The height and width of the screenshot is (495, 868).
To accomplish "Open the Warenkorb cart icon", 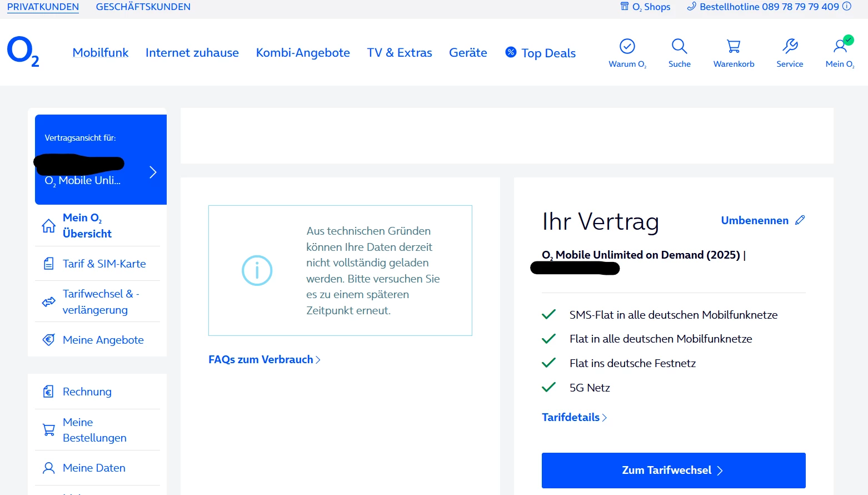I will click(734, 46).
